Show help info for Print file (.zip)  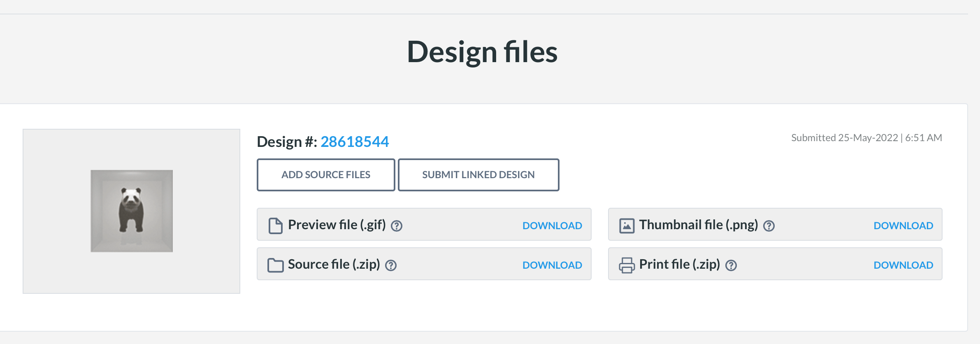[x=731, y=265]
